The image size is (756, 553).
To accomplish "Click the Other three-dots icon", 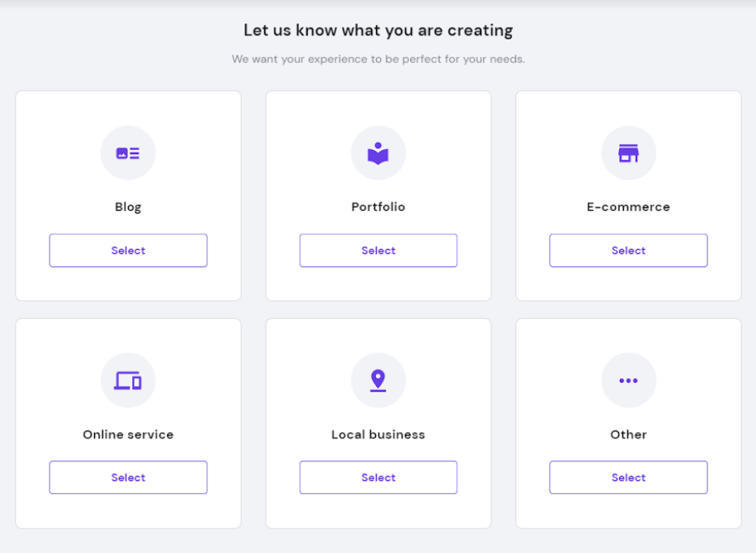I will pos(628,381).
